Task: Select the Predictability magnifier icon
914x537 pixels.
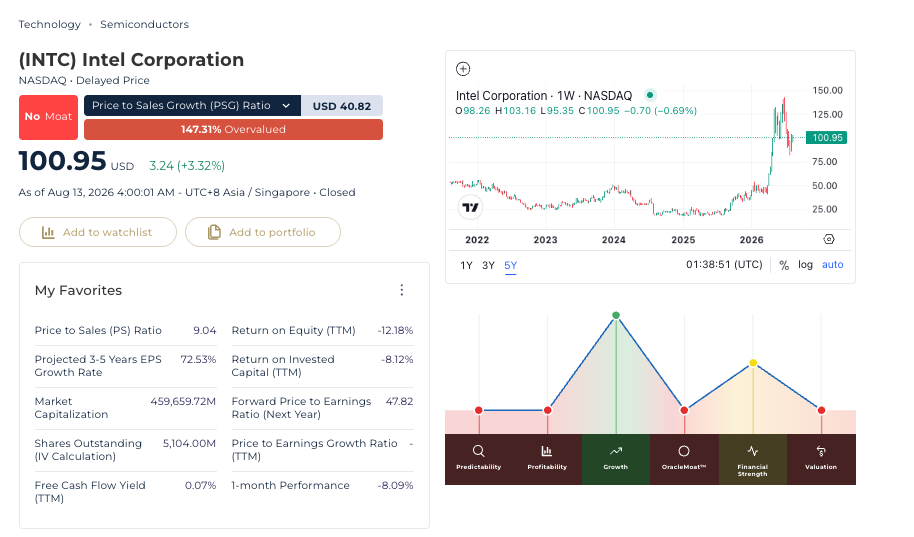Action: (479, 451)
